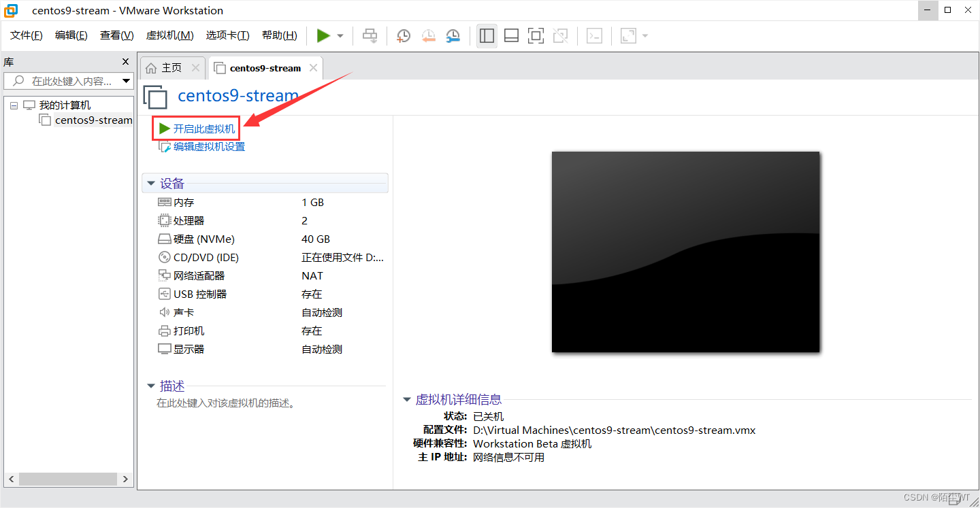Close the 主页 tab
980x508 pixels.
[x=195, y=68]
